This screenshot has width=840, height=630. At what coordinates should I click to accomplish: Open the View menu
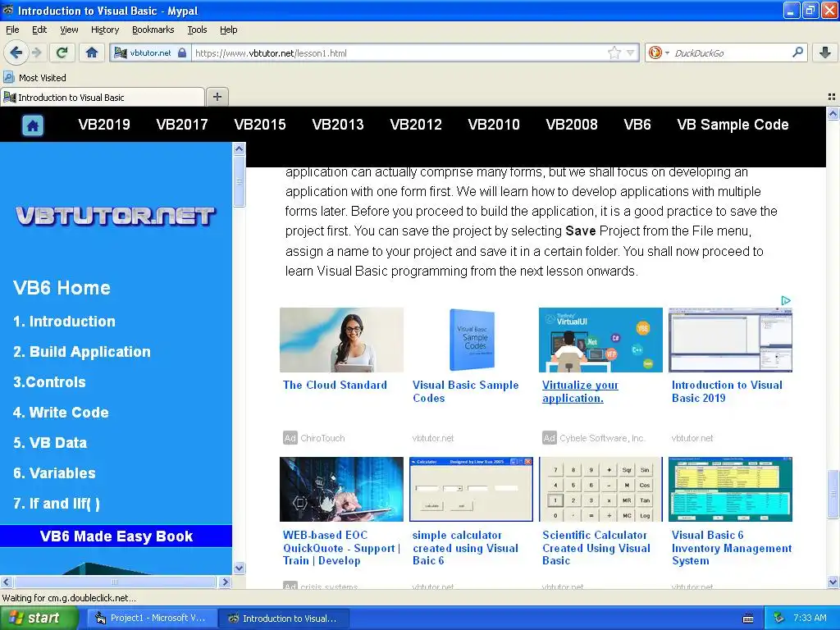[x=69, y=30]
